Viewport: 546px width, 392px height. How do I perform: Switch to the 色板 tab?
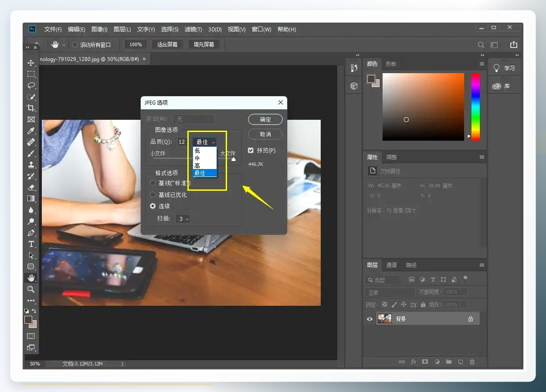coord(391,64)
